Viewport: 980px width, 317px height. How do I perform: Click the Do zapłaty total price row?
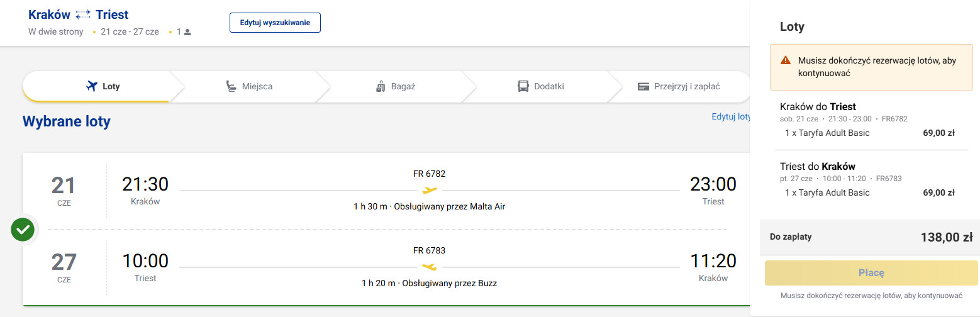(871, 237)
